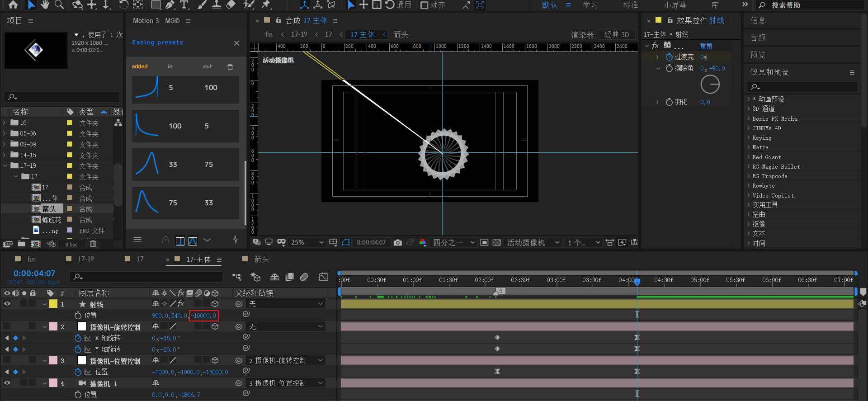Hide the 摄像机 1 layer eye toggle
Image resolution: width=868 pixels, height=401 pixels.
point(7,383)
